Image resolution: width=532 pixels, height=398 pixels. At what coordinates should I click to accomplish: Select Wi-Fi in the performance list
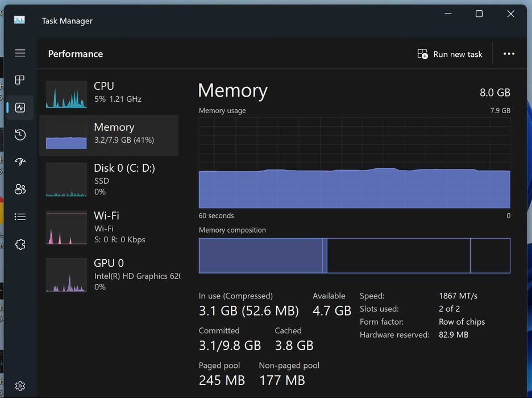[x=109, y=227]
